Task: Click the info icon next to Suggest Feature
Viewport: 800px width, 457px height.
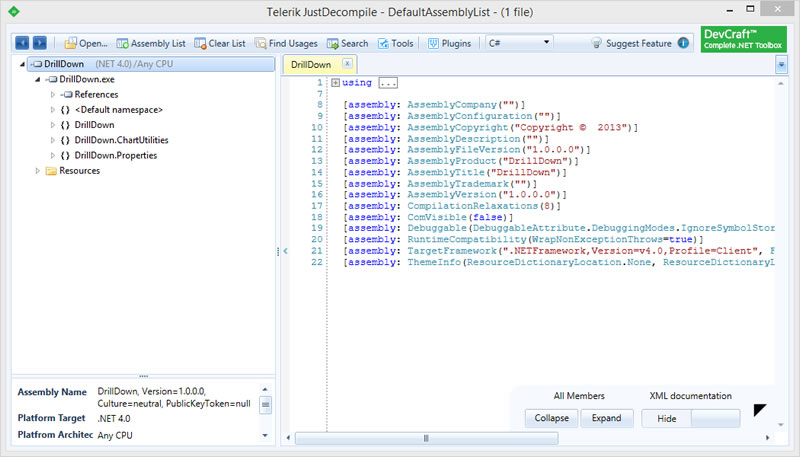Action: pos(683,43)
